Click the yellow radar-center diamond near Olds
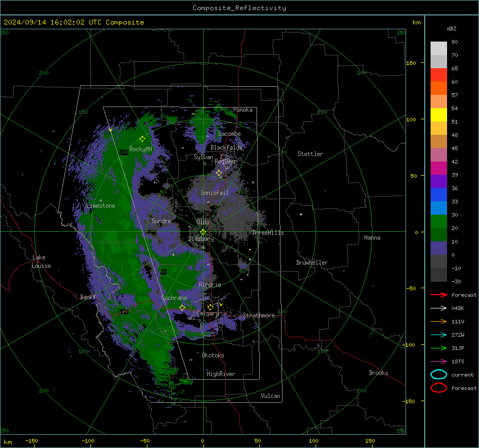 [203, 232]
